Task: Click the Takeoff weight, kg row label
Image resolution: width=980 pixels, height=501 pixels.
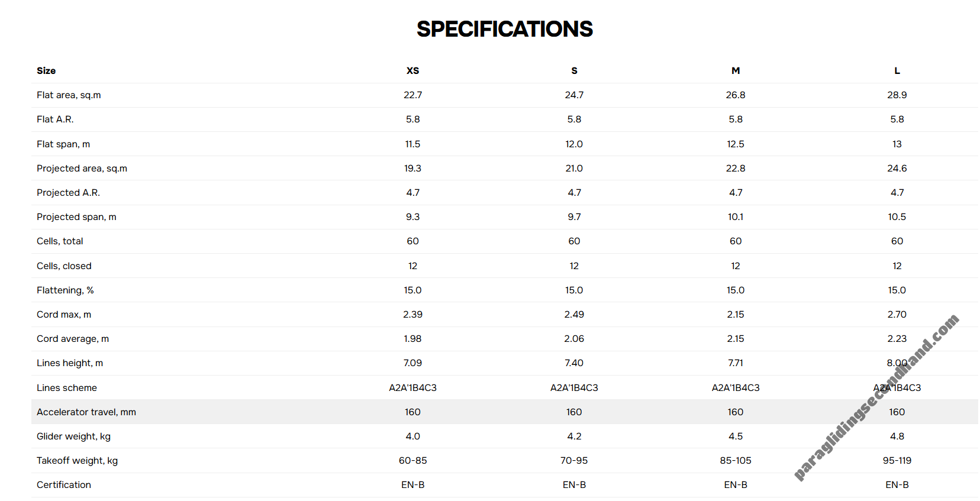Action: (x=77, y=461)
